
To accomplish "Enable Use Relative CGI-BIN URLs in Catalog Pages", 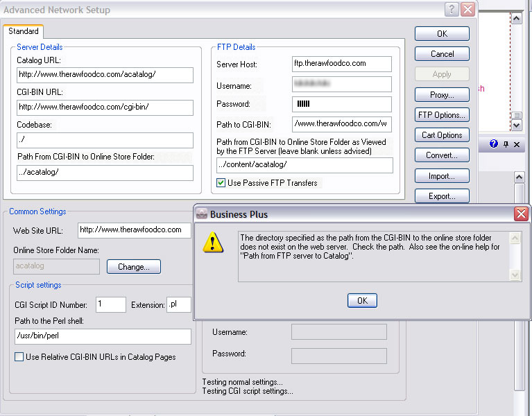I will tap(19, 357).
